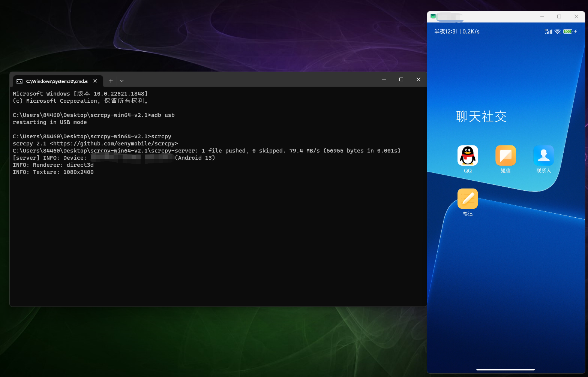Screen dimensions: 588x377
Task: Click 'INFO: Texture: 1080x2400' line
Action: 53,172
